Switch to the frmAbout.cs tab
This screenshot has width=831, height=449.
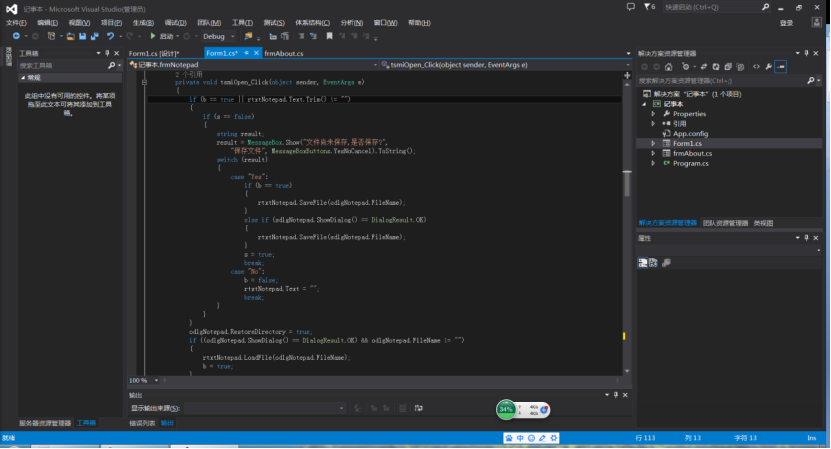(284, 53)
